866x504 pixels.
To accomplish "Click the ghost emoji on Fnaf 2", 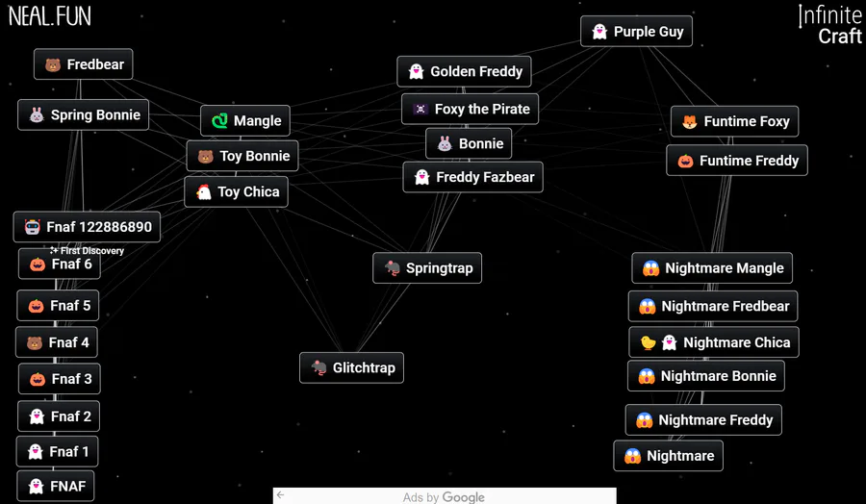I will pos(37,416).
